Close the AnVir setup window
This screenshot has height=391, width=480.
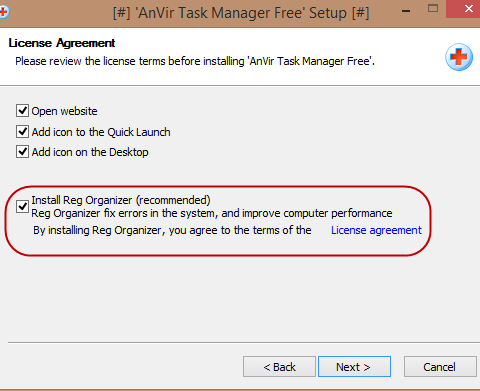tap(467, 9)
